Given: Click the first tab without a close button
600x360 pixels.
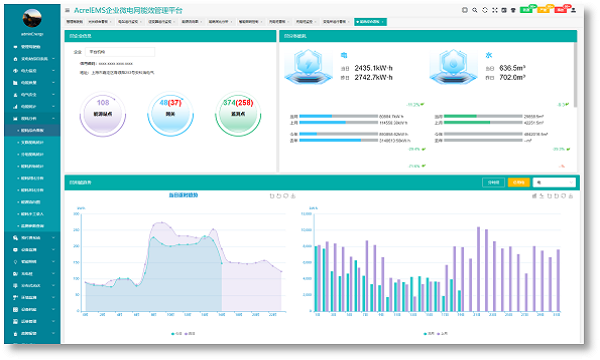Looking at the screenshot, I should (x=74, y=22).
